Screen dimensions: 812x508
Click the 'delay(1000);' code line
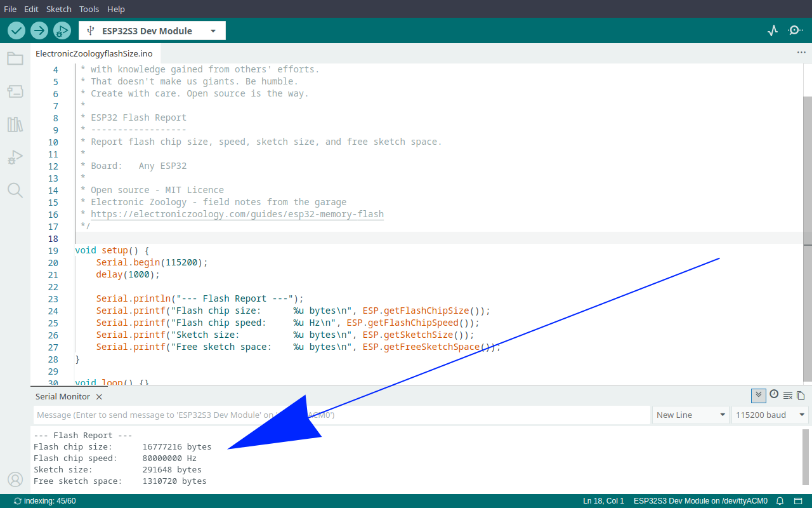click(x=128, y=274)
